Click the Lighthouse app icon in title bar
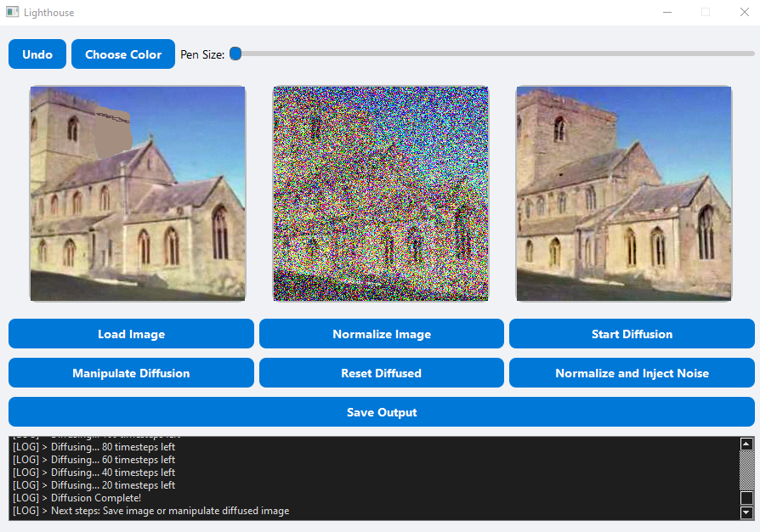 tap(12, 12)
